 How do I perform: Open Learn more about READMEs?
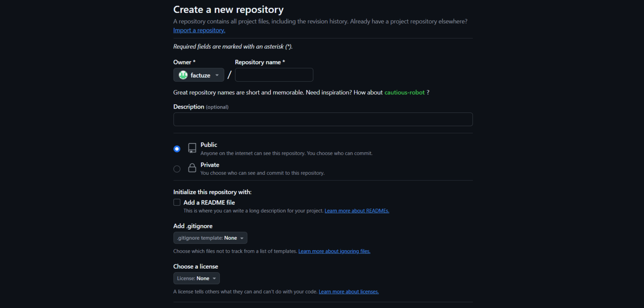tap(356, 210)
